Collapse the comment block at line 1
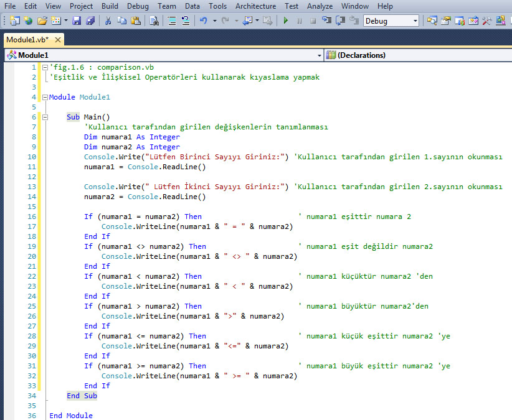 [x=45, y=67]
